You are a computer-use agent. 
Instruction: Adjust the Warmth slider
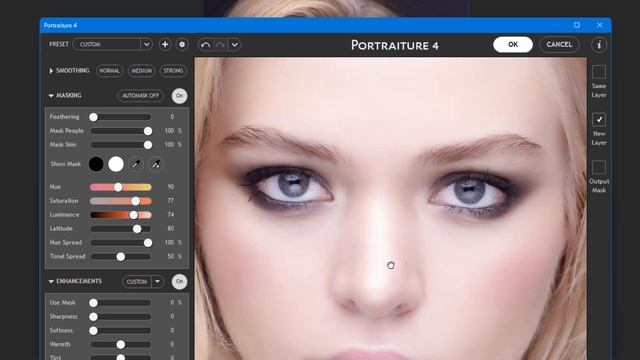tap(120, 344)
